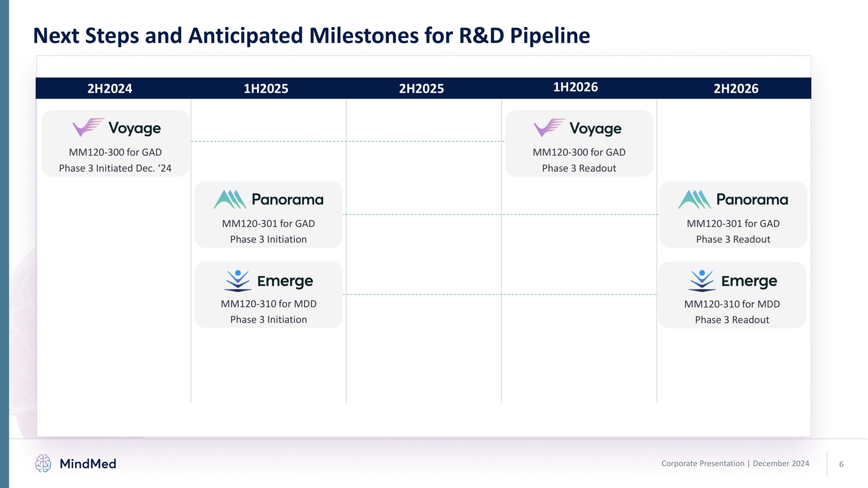
Task: Click 'Corporate Presentation | December 2024' footer text
Action: (735, 464)
